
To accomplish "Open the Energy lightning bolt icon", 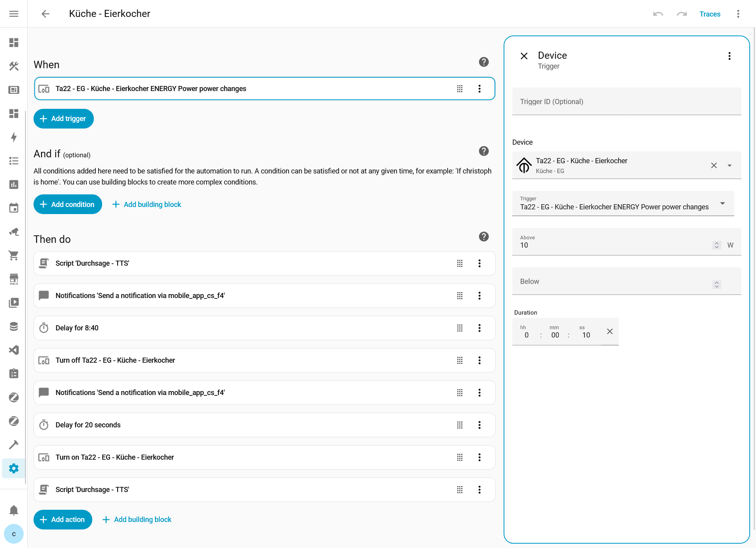I will click(x=14, y=137).
